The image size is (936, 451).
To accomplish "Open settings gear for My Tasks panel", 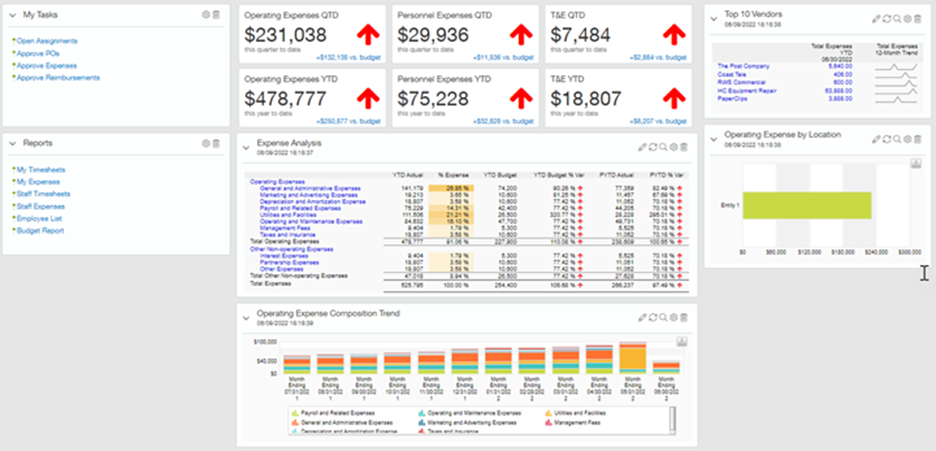I will pos(206,15).
